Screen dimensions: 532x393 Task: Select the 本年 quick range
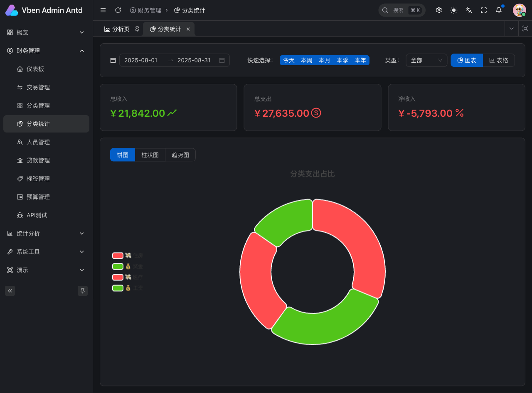click(x=360, y=60)
